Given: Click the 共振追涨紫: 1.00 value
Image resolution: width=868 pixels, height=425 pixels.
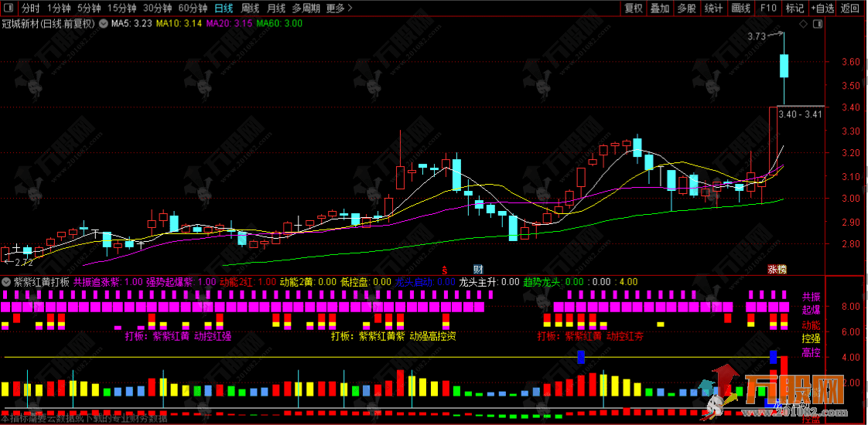Looking at the screenshot, I should point(108,282).
